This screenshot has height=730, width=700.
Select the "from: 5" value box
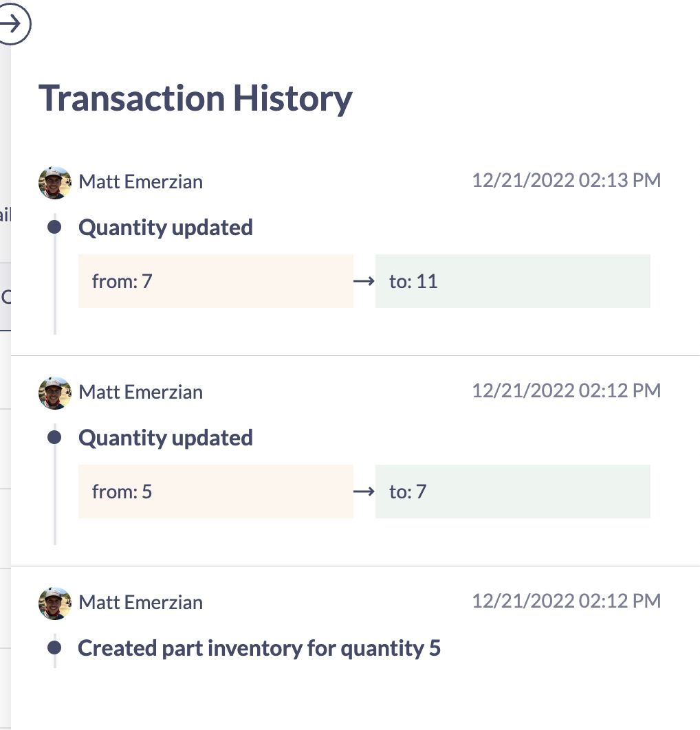215,491
